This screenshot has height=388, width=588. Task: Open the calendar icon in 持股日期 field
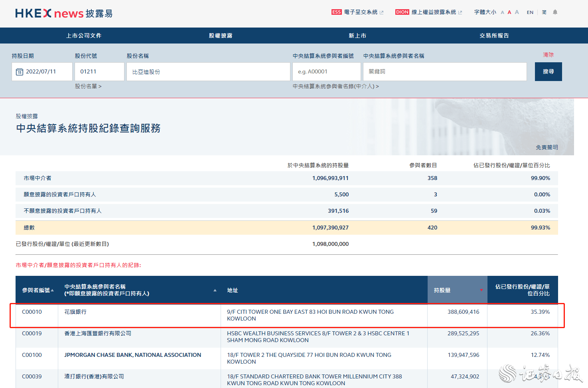coord(20,71)
